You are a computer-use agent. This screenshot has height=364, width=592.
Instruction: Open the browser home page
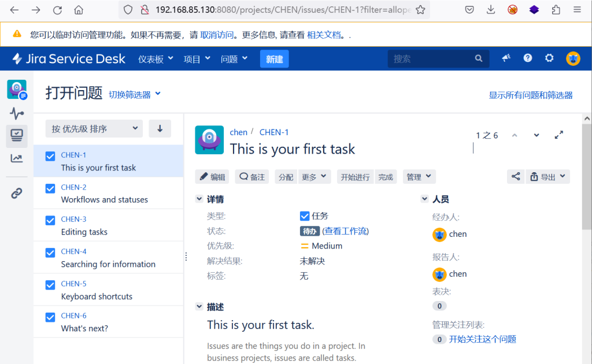tap(79, 10)
